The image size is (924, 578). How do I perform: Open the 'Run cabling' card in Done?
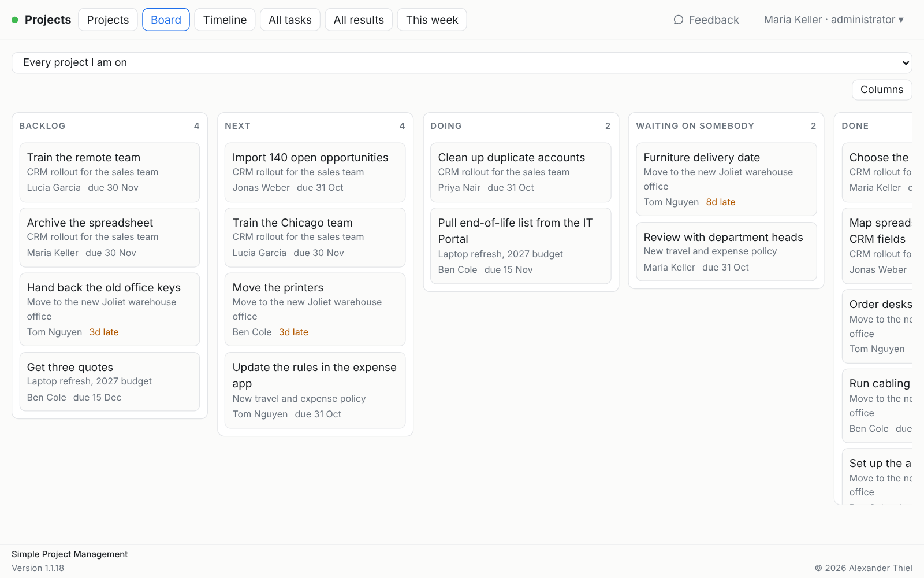click(x=878, y=406)
